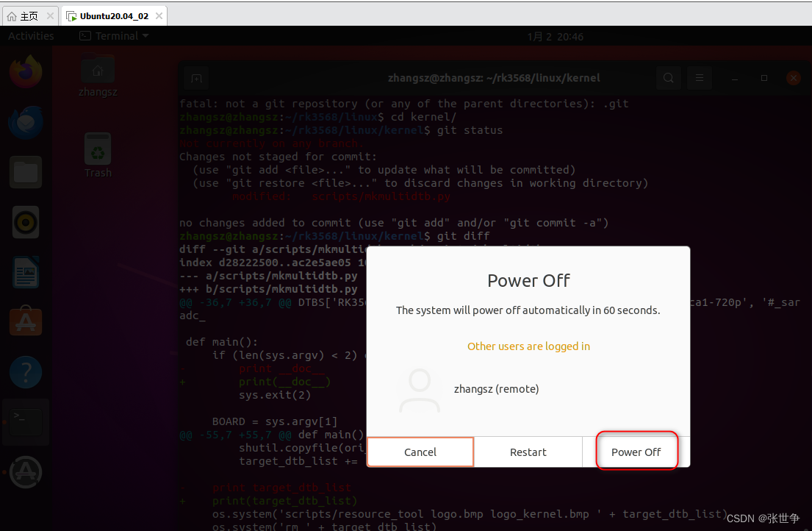Screen dimensions: 812x531
Task: Close the 主页 tab
Action: click(x=50, y=16)
